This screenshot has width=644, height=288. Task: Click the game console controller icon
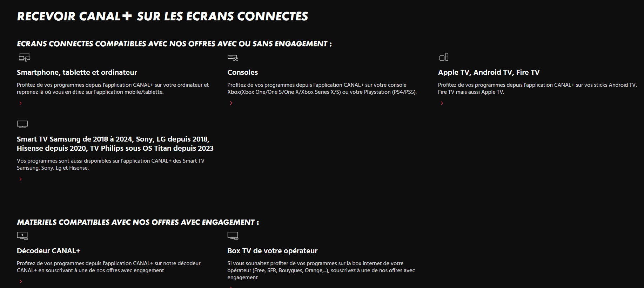233,58
